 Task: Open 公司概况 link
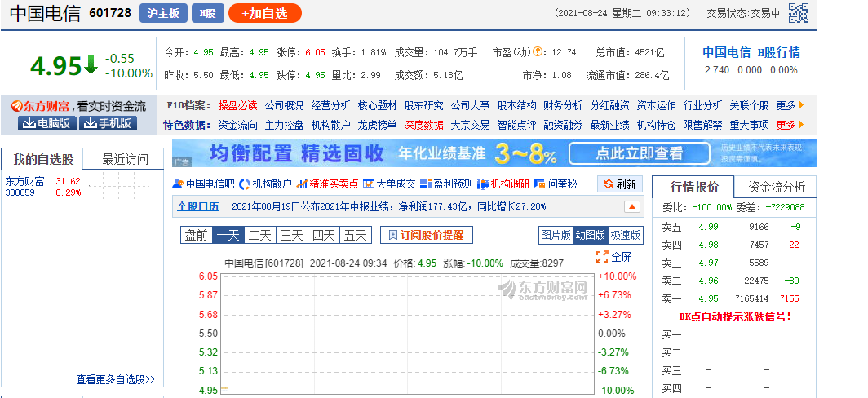click(284, 105)
